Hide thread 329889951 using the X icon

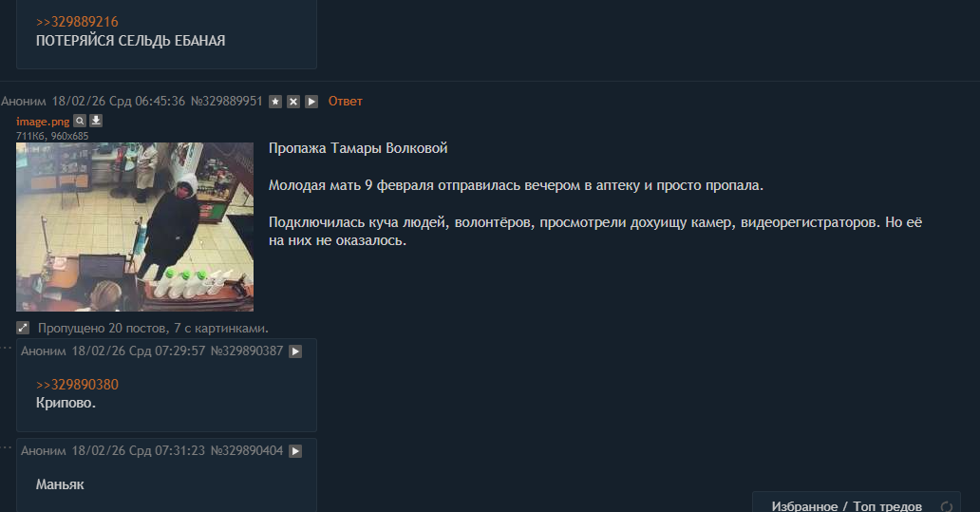pos(293,102)
